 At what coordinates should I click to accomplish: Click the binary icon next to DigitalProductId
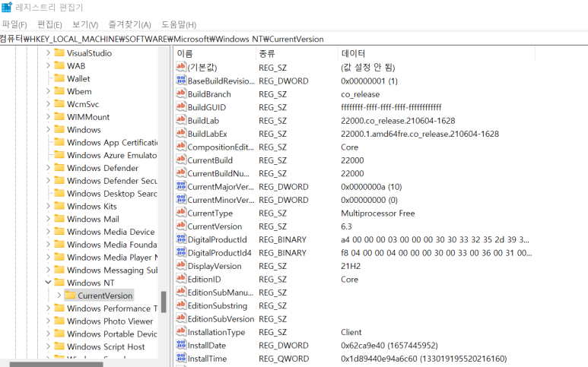(x=181, y=239)
